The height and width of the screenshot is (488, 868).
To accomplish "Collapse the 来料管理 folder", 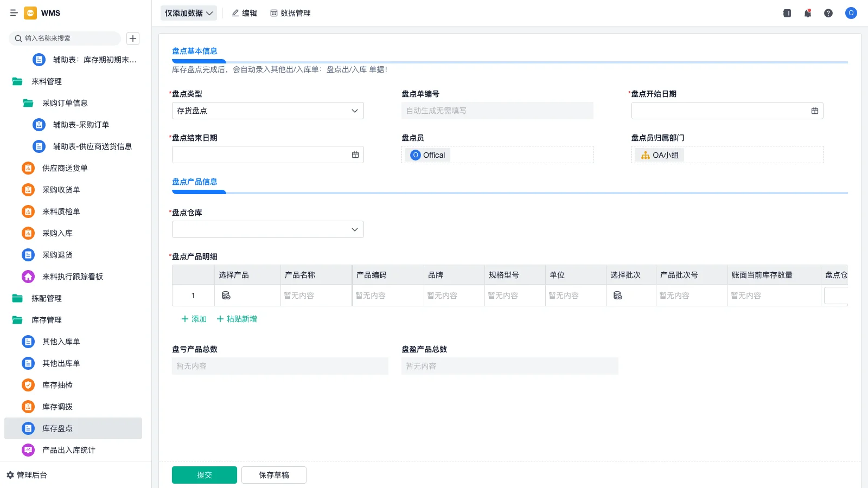I will 73,81.
